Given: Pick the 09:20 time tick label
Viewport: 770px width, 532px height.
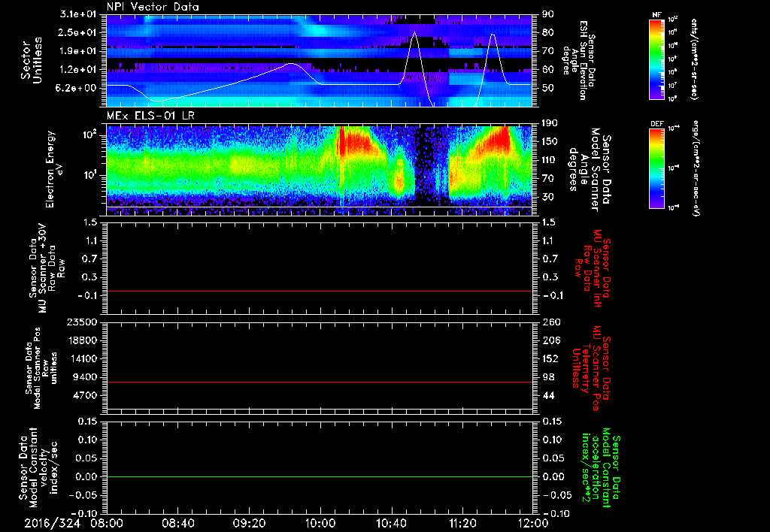Looking at the screenshot, I should click(249, 522).
